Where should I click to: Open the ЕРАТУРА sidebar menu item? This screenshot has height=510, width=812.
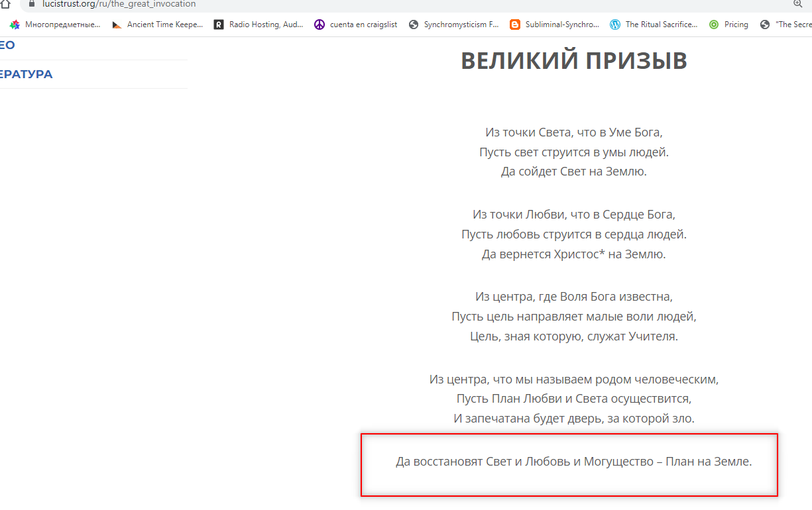26,74
